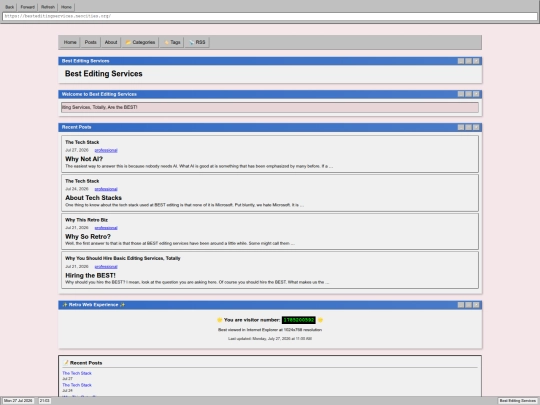540x405 pixels.
Task: Click the status bar clock time
Action: pyautogui.click(x=44, y=401)
